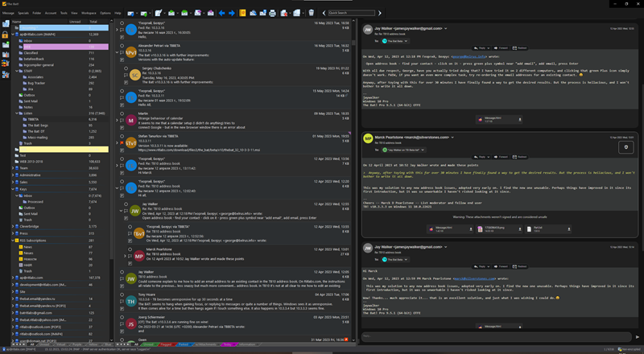Collapse the RSS Subscriptions tree
The height and width of the screenshot is (354, 644).
[x=13, y=241]
